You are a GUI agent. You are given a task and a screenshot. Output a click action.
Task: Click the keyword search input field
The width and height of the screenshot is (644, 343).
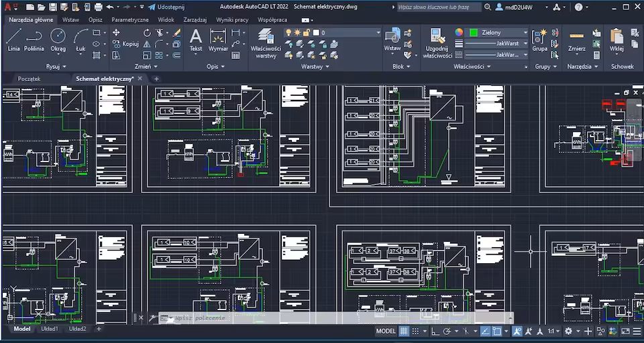pos(439,7)
